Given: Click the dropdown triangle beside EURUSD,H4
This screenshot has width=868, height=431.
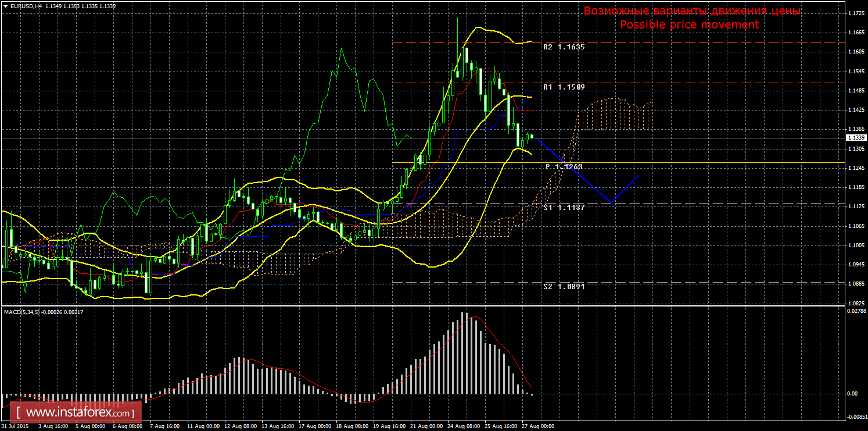Looking at the screenshot, I should point(5,6).
